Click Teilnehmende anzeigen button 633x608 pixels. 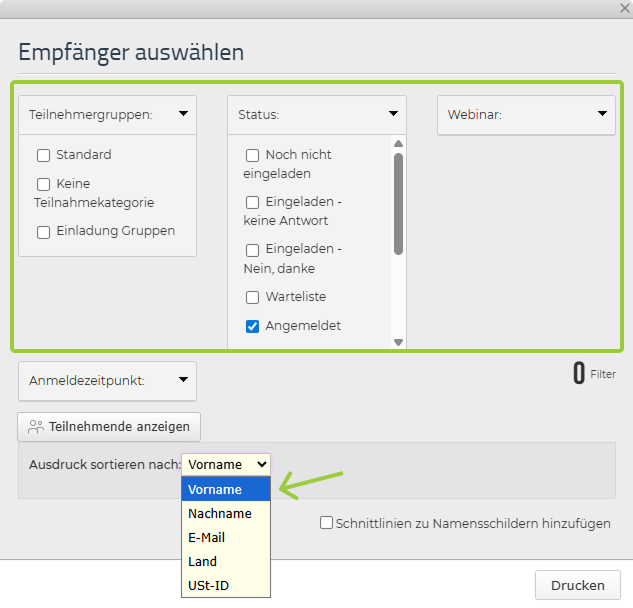tap(109, 427)
